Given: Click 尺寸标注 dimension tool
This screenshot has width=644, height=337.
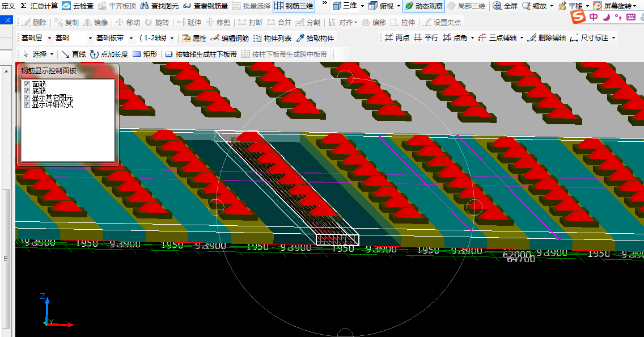Looking at the screenshot, I should 590,37.
